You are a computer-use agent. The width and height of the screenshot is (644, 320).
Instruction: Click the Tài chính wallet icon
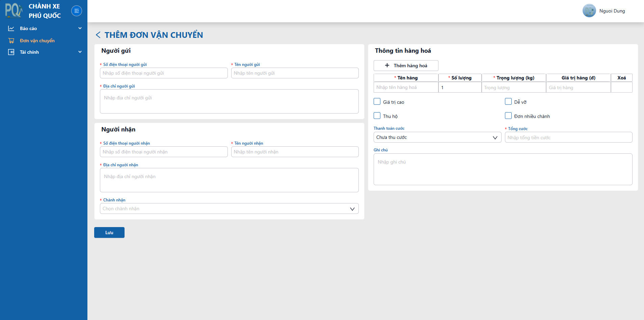click(11, 52)
